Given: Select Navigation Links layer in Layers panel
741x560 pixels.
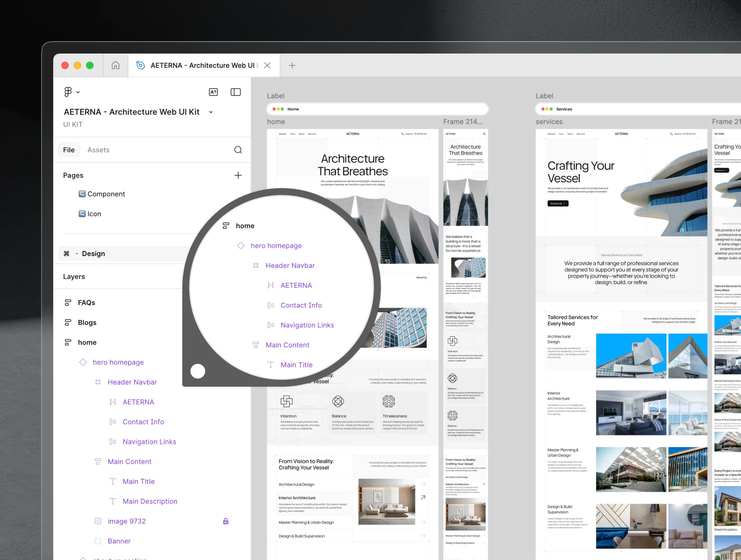Looking at the screenshot, I should click(x=149, y=442).
